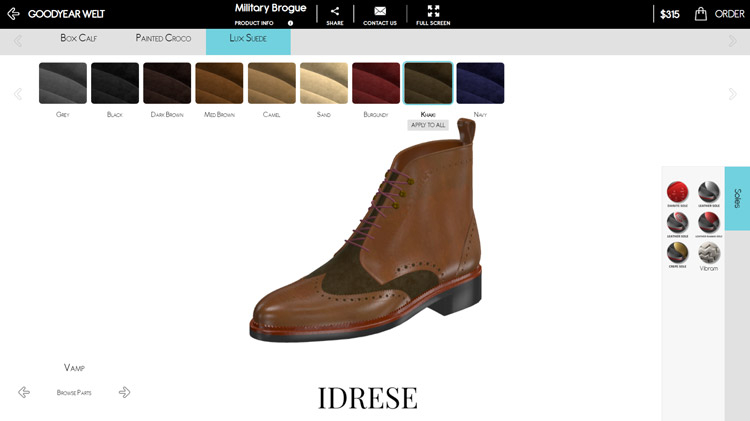Click the Goodyear Welt heading
The width and height of the screenshot is (750, 421).
click(66, 14)
